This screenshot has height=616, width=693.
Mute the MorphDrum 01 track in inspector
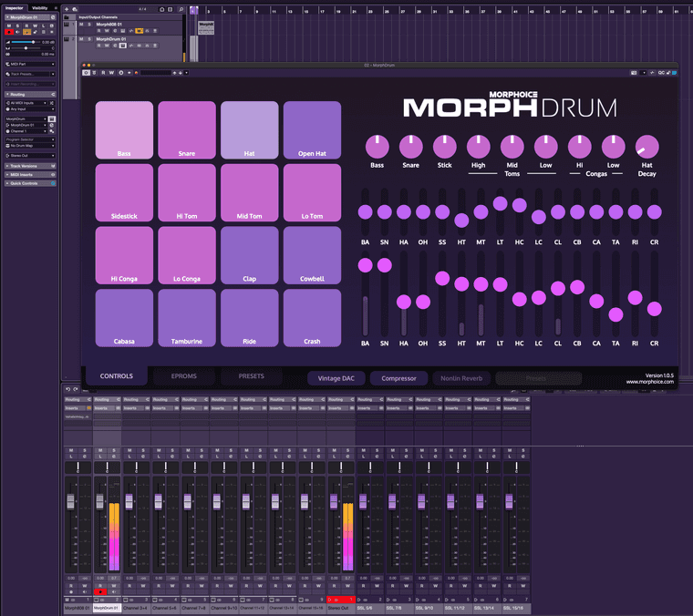9,26
